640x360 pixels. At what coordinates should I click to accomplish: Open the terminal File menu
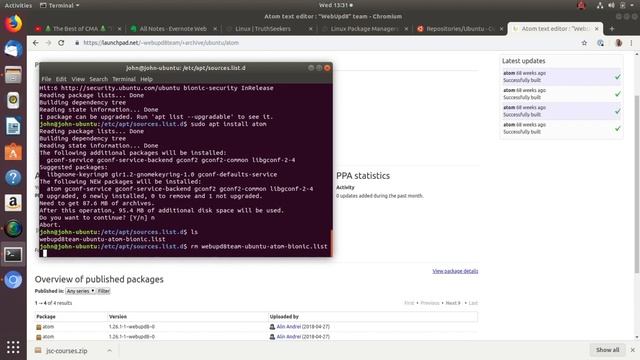[x=46, y=79]
